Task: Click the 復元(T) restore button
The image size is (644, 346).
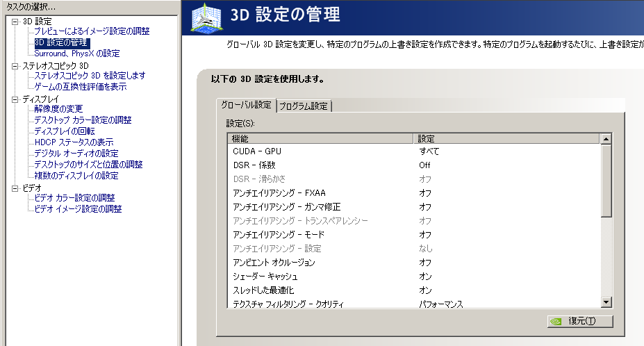Action: (x=580, y=322)
